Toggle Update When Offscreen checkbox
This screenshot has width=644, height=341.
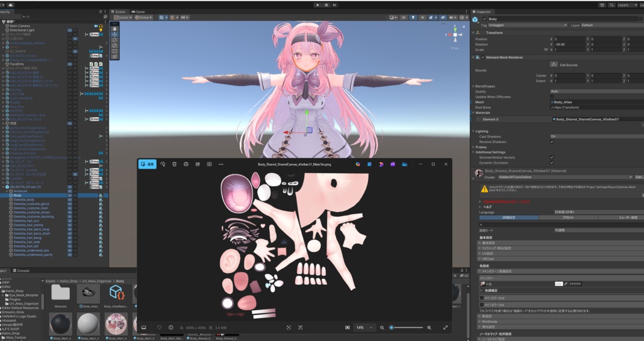click(x=552, y=97)
